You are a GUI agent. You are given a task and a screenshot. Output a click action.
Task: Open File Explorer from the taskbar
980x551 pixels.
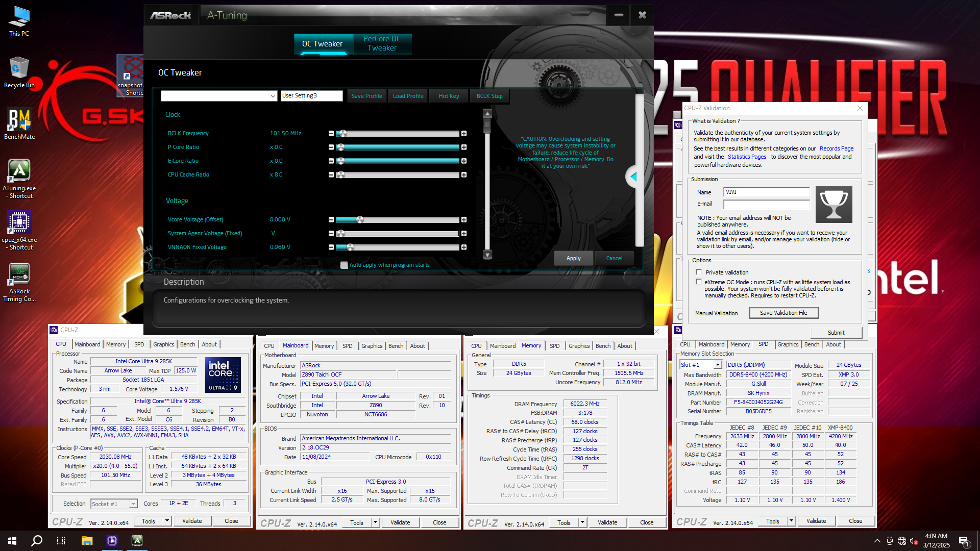point(87,541)
